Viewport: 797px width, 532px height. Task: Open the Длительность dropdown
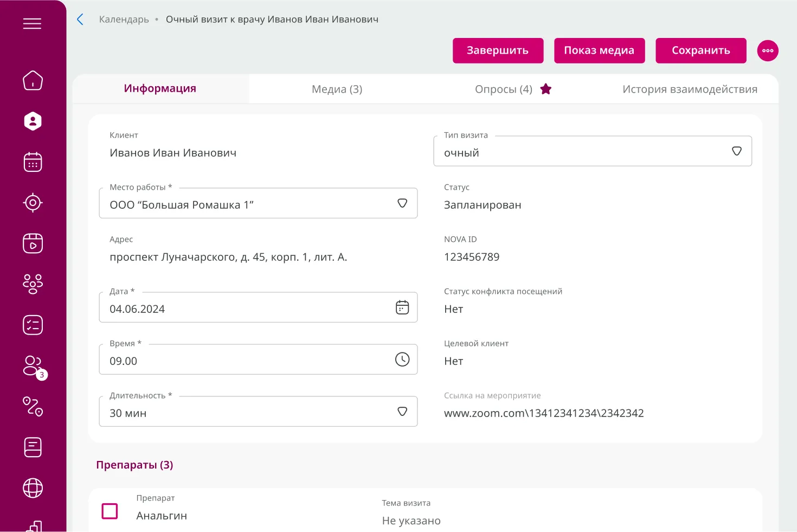[x=402, y=412]
